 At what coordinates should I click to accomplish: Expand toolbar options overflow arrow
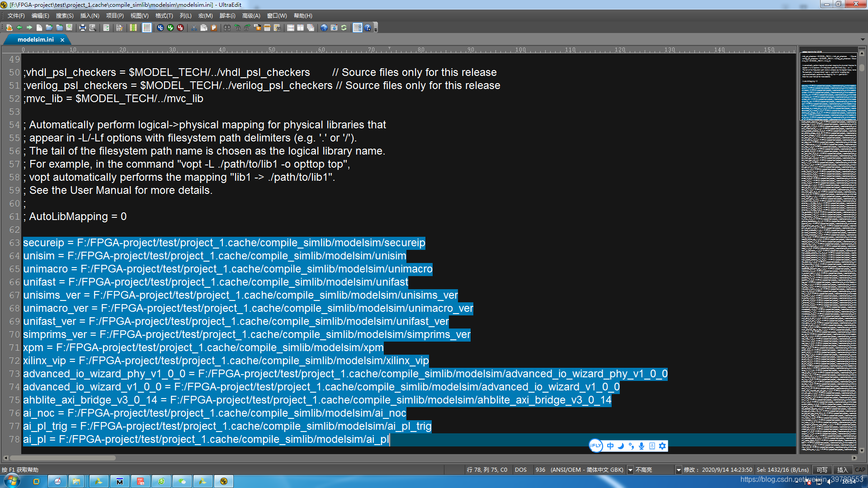click(x=376, y=29)
